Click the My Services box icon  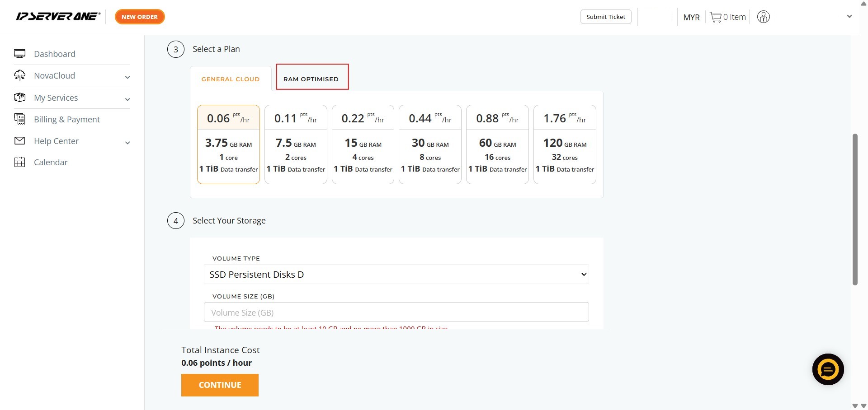[19, 98]
